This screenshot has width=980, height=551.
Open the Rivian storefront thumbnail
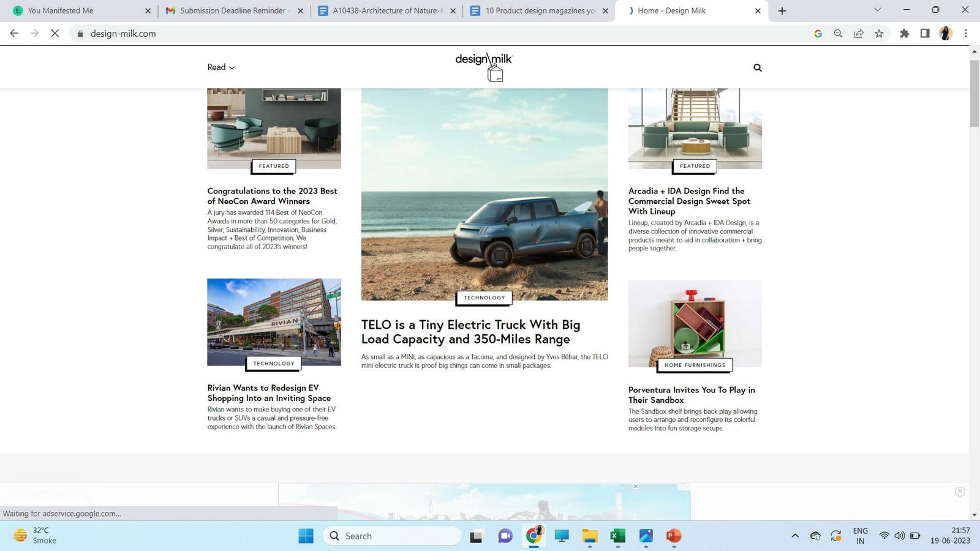274,322
